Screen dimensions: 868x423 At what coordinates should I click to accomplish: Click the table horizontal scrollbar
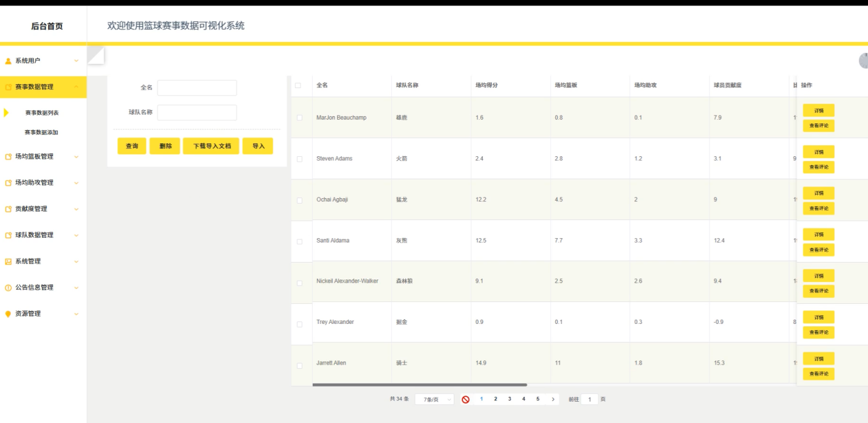[x=420, y=385]
